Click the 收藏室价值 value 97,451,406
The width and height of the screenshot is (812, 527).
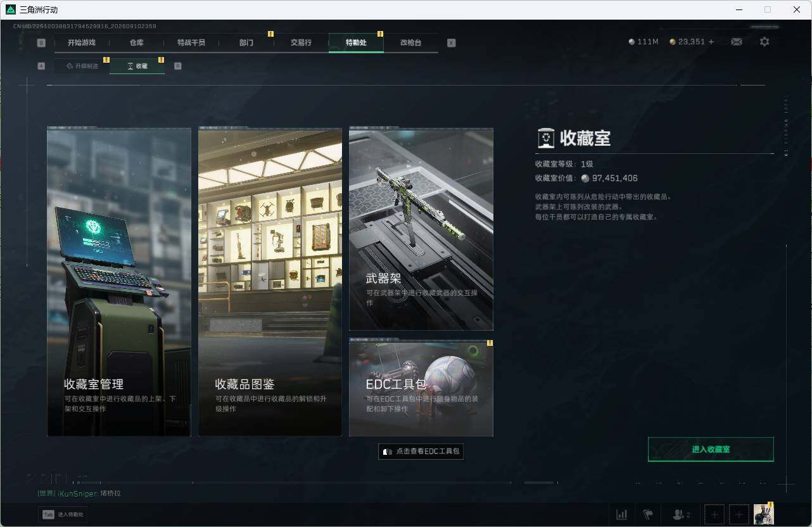(x=615, y=179)
